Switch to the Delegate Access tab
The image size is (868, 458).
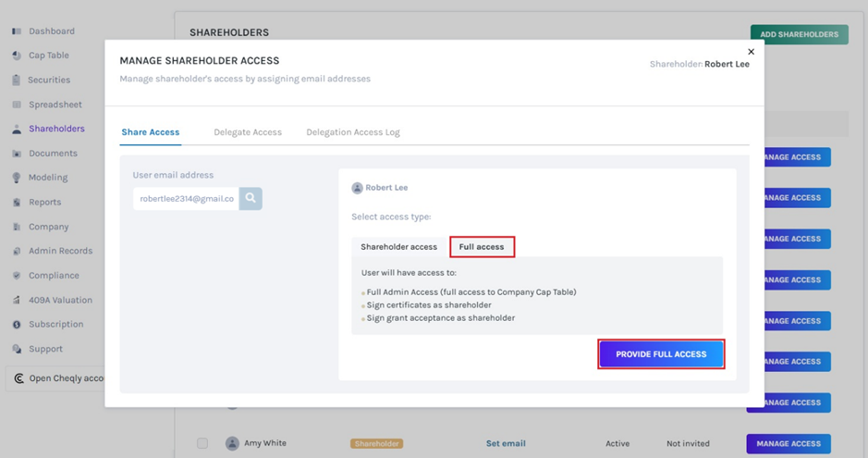tap(248, 131)
